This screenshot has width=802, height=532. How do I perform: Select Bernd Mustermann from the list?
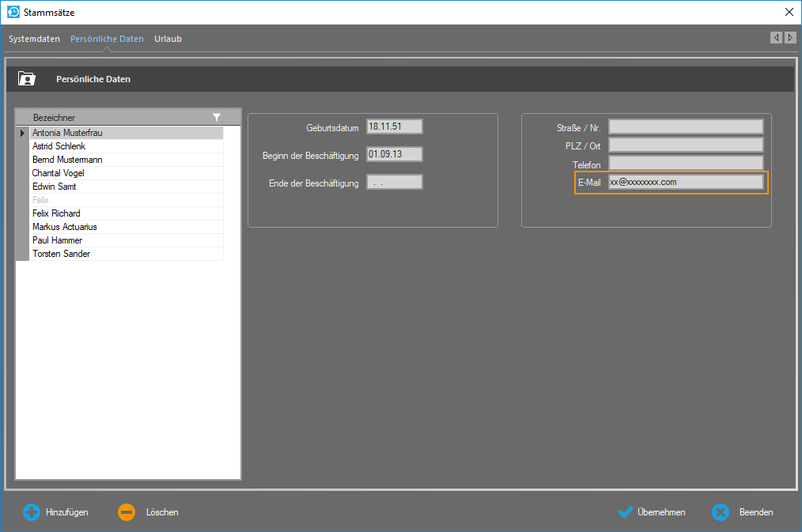click(66, 160)
